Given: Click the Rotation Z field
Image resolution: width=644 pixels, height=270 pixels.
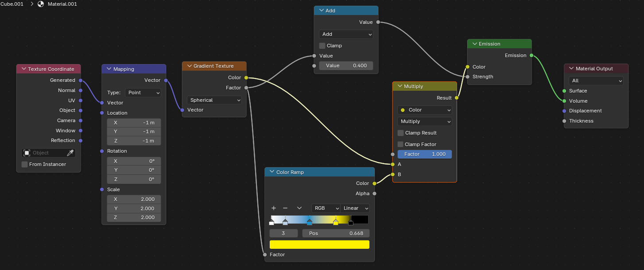Looking at the screenshot, I should [x=134, y=179].
